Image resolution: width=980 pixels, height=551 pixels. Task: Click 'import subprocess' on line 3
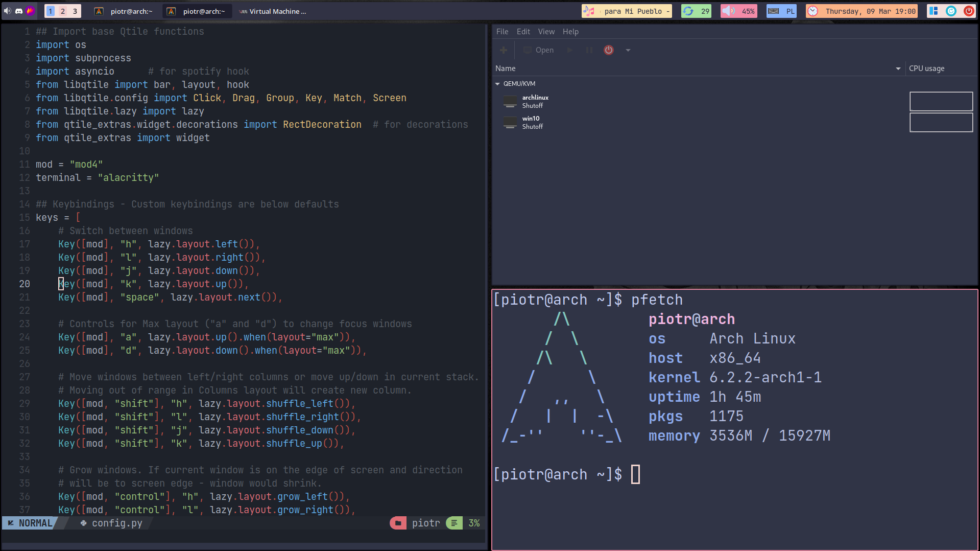click(x=83, y=58)
